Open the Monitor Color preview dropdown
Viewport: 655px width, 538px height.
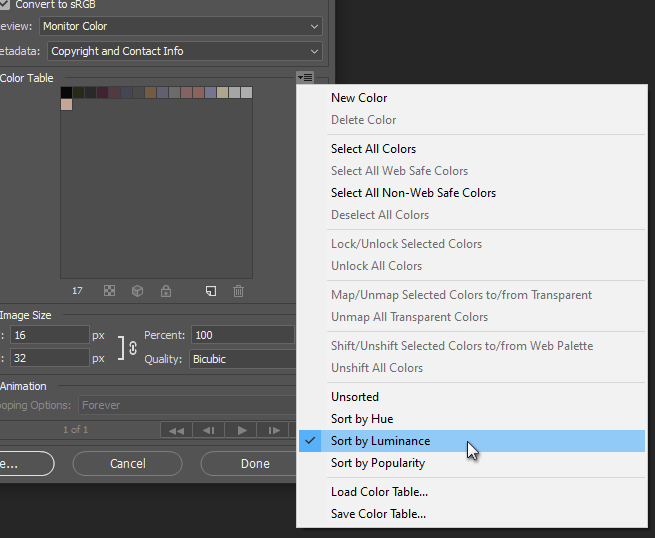181,26
